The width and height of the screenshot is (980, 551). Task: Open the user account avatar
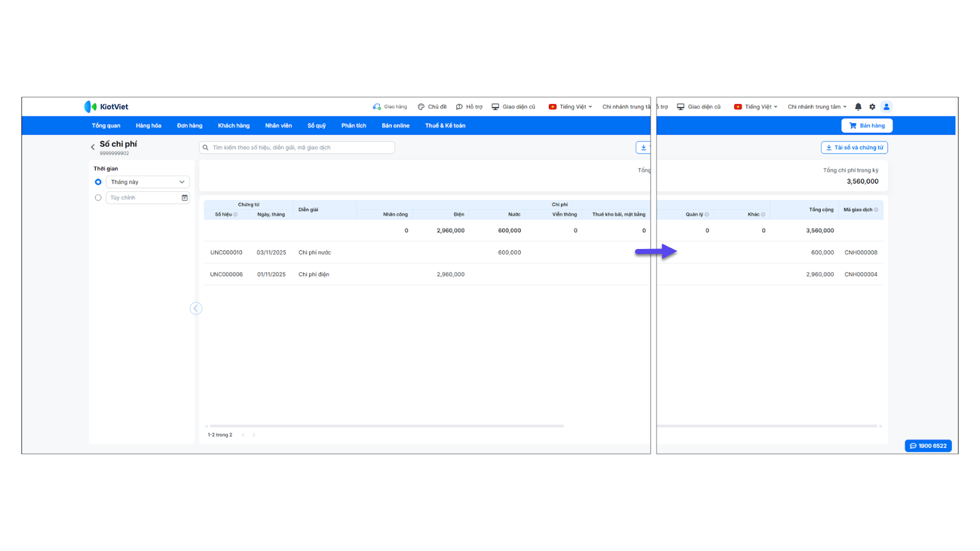click(886, 107)
